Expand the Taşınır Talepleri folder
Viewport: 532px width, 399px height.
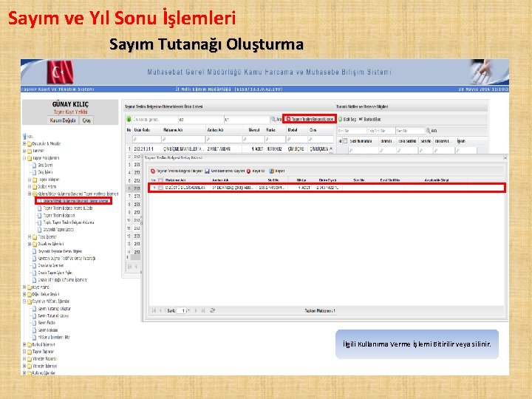(x=30, y=180)
